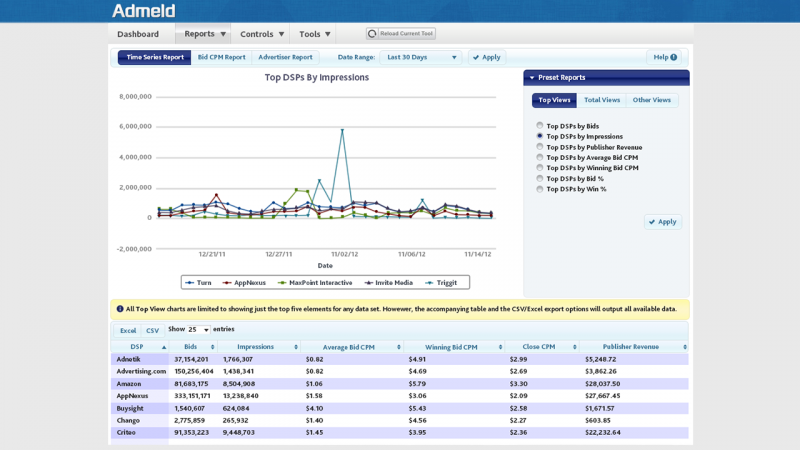Export table to CSV
The height and width of the screenshot is (450, 800).
(x=152, y=331)
